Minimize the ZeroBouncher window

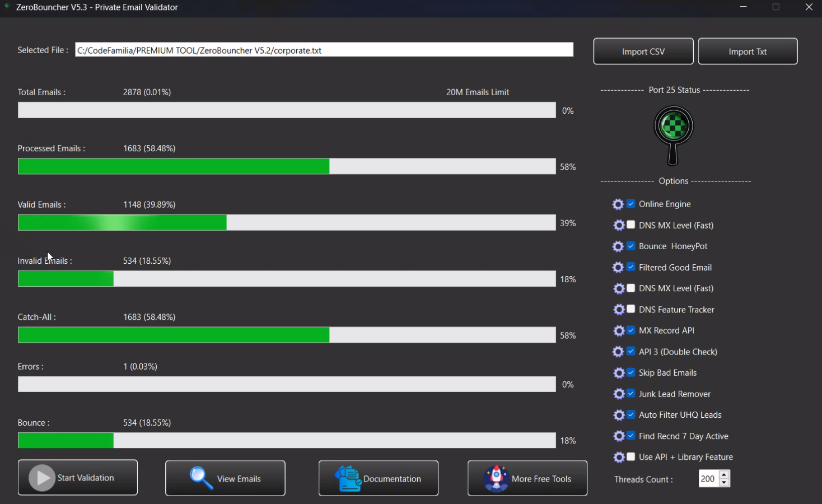pos(744,7)
